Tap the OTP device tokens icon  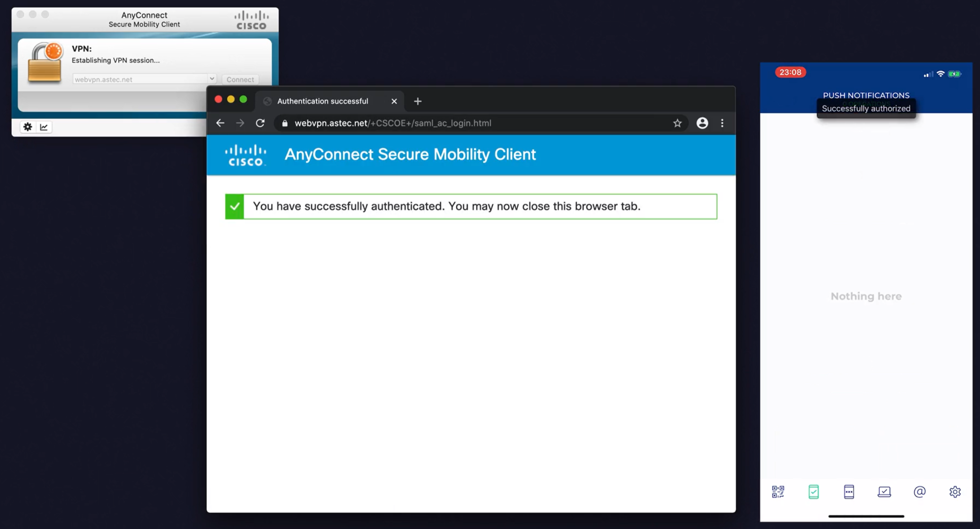849,492
